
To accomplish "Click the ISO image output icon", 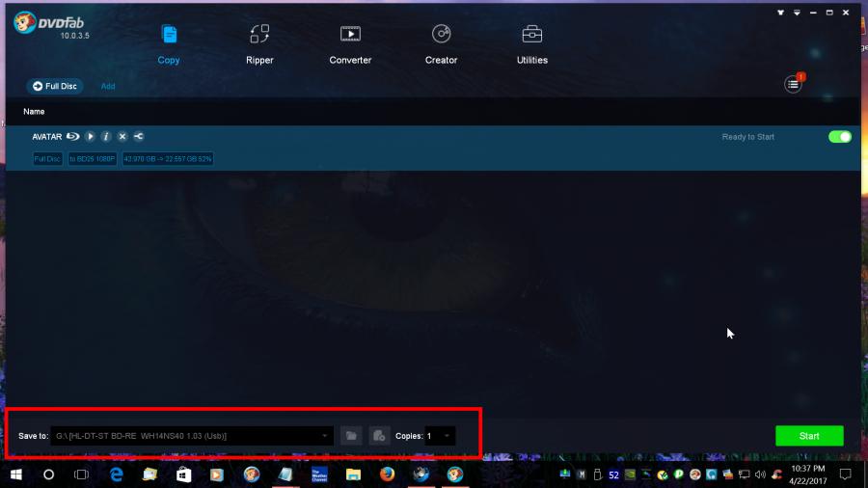I will 379,436.
